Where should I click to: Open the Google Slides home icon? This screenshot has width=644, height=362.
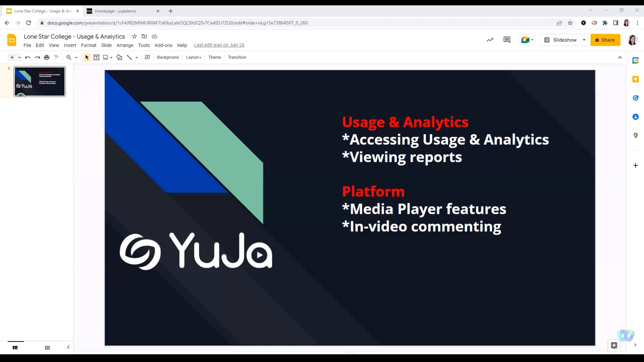12,40
